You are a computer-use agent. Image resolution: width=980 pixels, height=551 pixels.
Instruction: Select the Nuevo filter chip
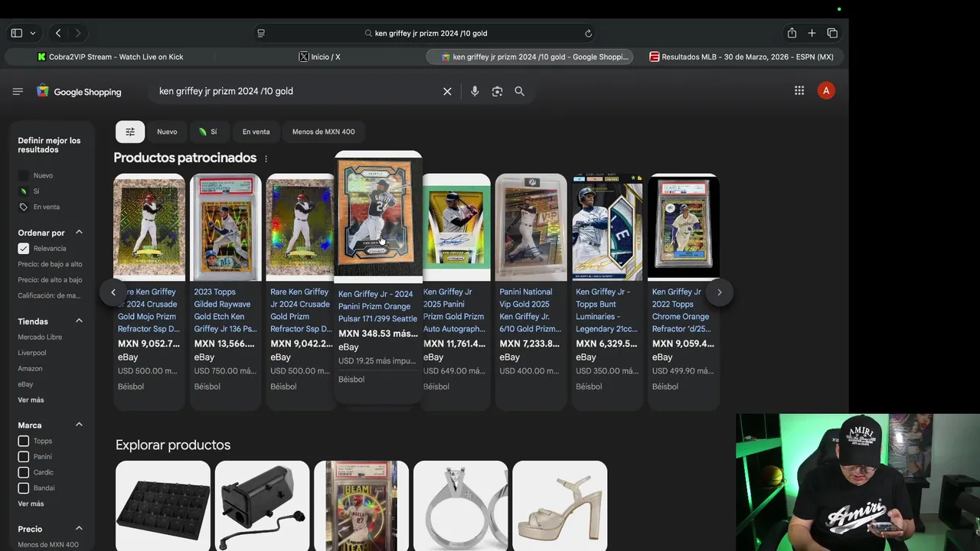click(167, 132)
